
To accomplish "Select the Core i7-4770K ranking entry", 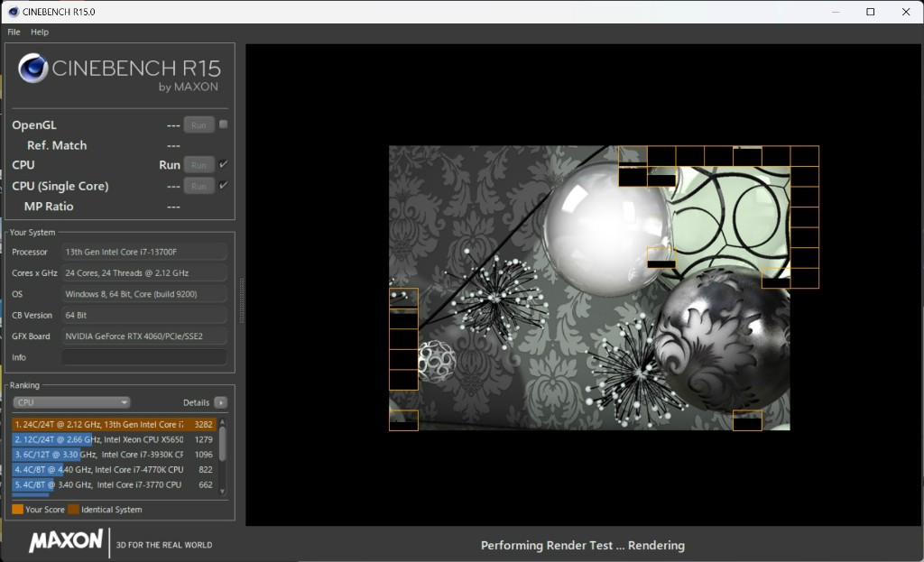I will (99, 470).
